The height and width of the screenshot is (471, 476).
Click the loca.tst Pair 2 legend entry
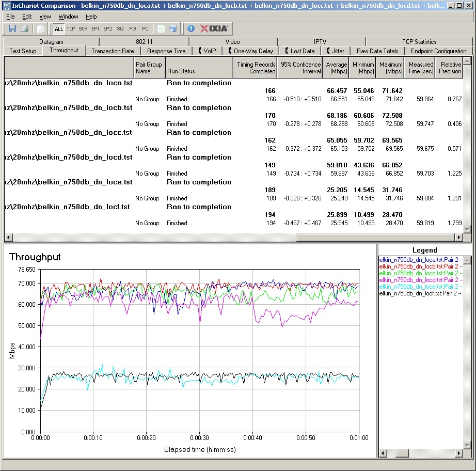421,260
